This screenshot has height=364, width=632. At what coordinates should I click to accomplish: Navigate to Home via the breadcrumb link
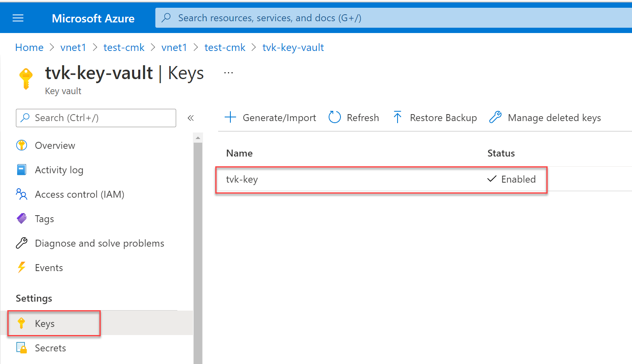click(x=29, y=47)
